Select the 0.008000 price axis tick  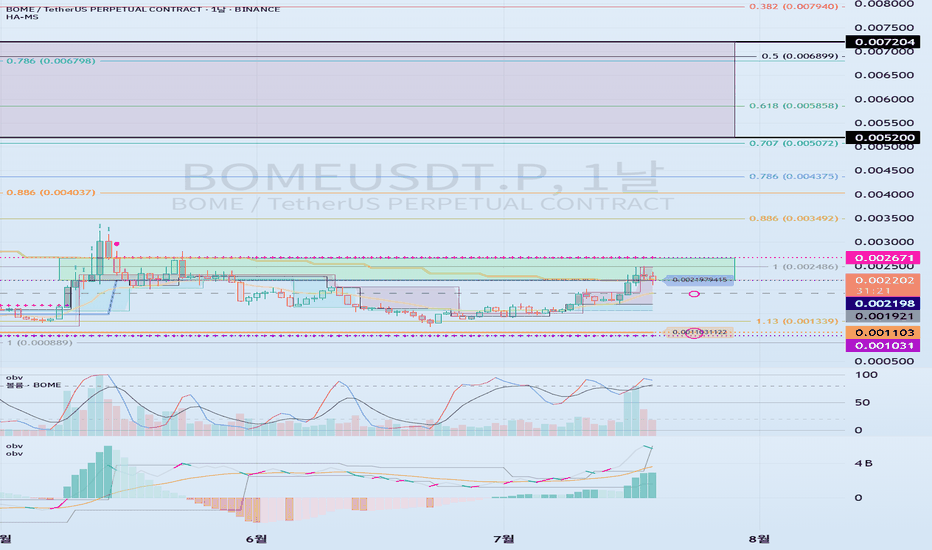[884, 4]
